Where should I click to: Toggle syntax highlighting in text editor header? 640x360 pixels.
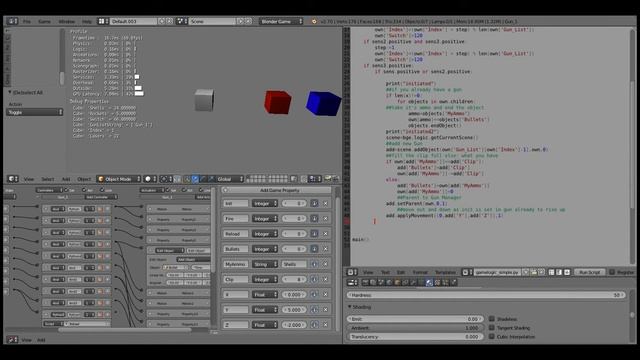pyautogui.click(x=567, y=272)
